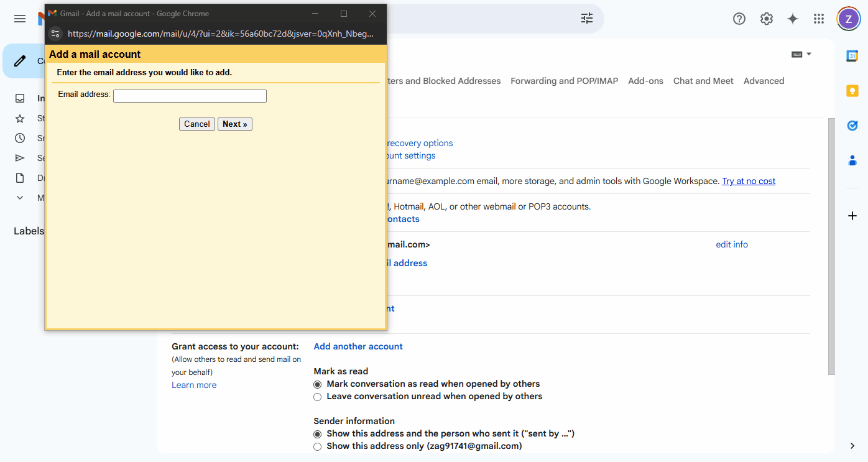Open the Forwarding and POP/IMAP tab

[564, 81]
